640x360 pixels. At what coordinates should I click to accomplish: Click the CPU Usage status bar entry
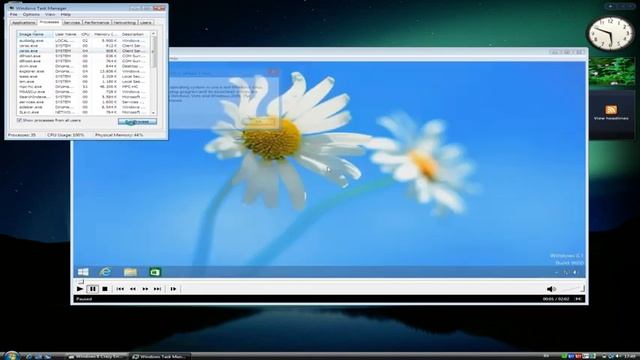(66, 135)
